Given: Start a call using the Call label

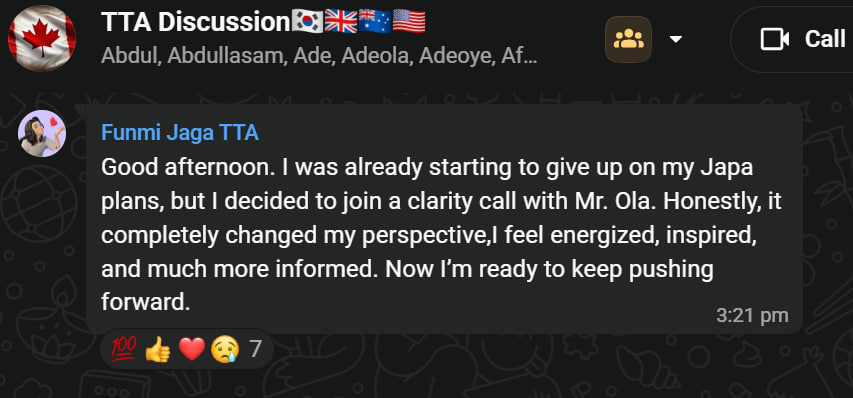Looking at the screenshot, I should click(x=825, y=39).
